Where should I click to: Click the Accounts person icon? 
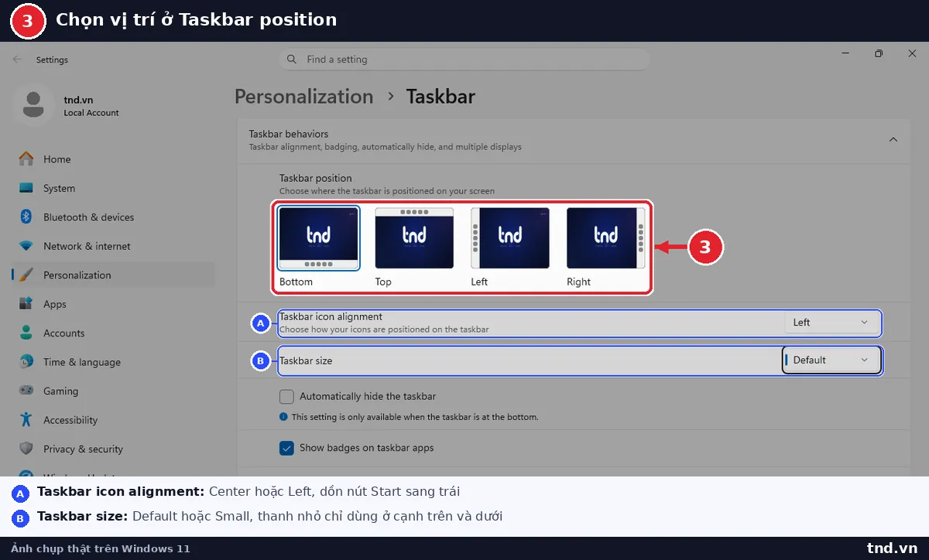pyautogui.click(x=26, y=333)
